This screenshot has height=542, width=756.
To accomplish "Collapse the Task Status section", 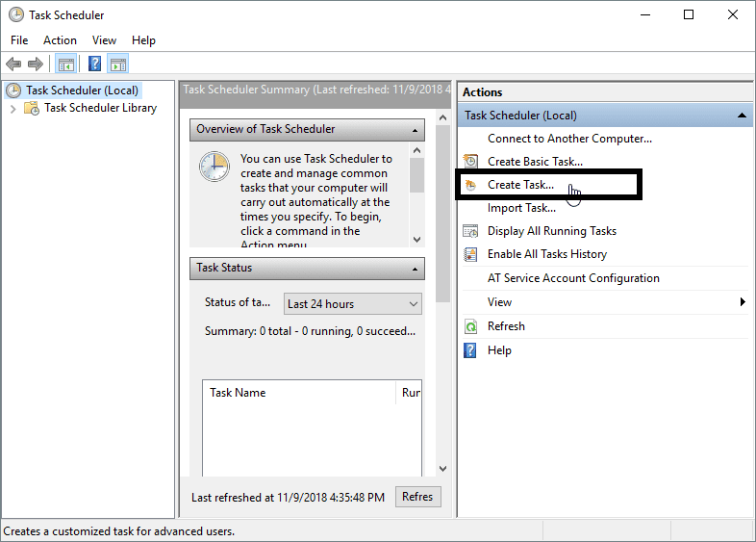I will (416, 268).
